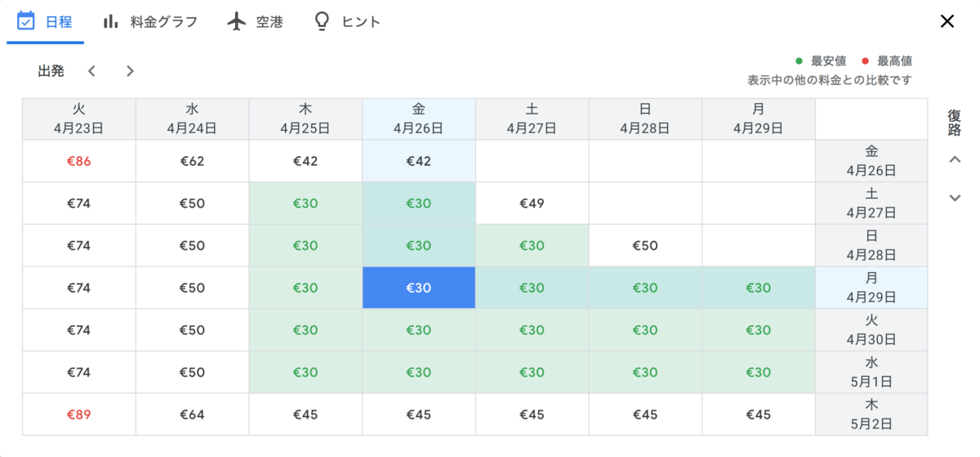The width and height of the screenshot is (980, 457).
Task: Click the 復路 label
Action: pos(955,123)
